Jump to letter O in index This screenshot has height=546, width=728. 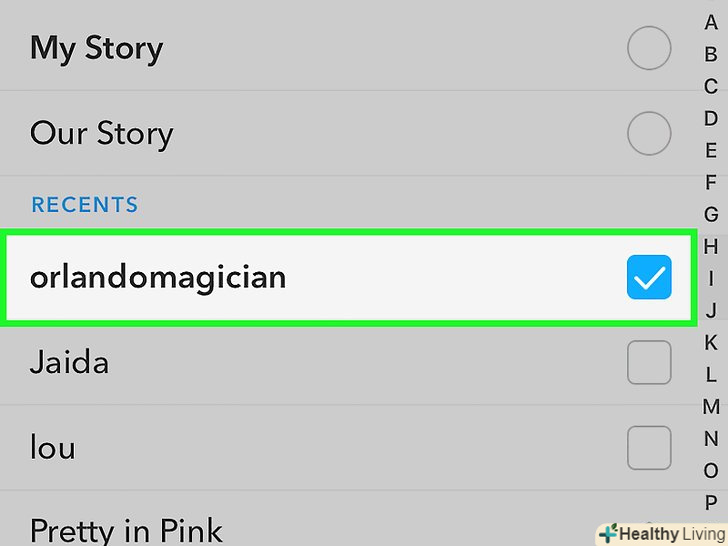point(711,471)
